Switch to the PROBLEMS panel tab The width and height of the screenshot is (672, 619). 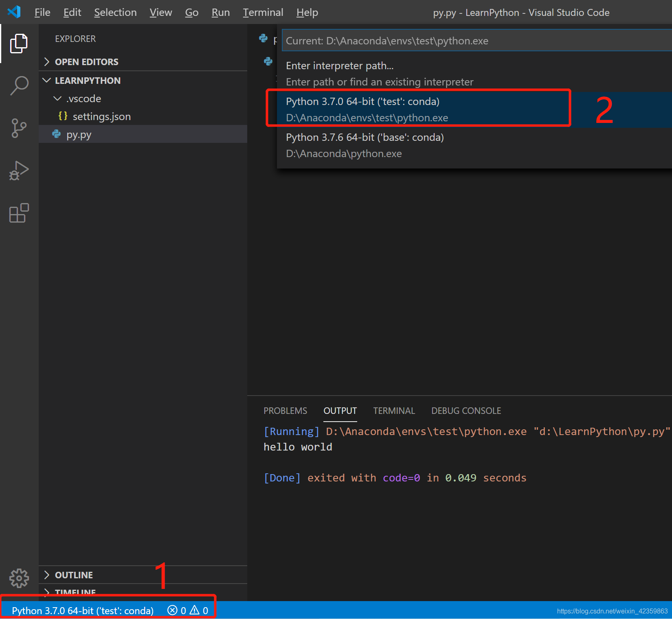285,411
